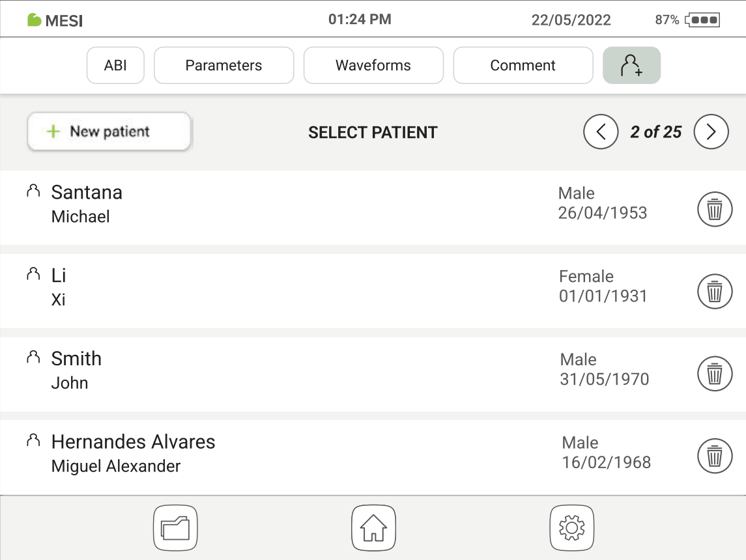This screenshot has height=560, width=746.
Task: Open the add patient icon in the top bar
Action: (x=631, y=65)
